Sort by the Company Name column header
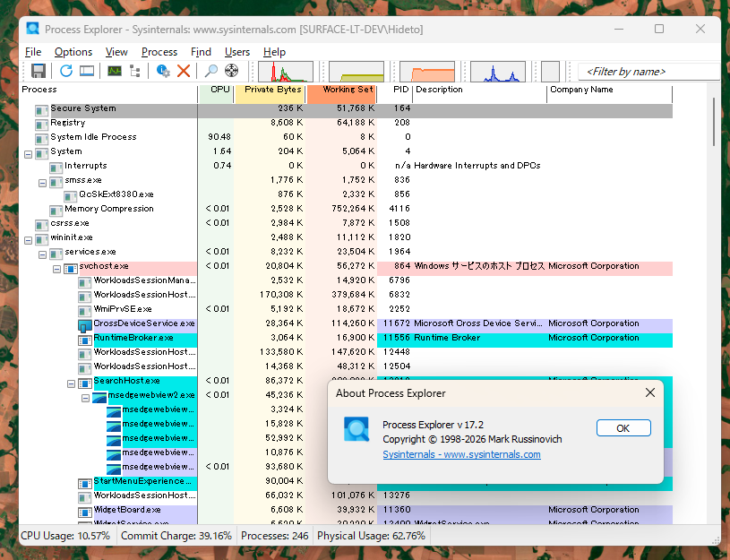 click(x=610, y=93)
